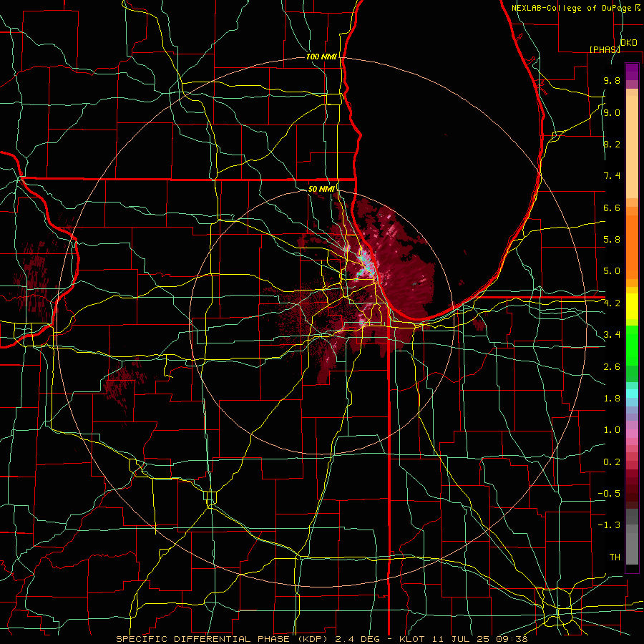This screenshot has height=644, width=644.
Task: Click the 3.4 scale value
Action: tap(612, 335)
